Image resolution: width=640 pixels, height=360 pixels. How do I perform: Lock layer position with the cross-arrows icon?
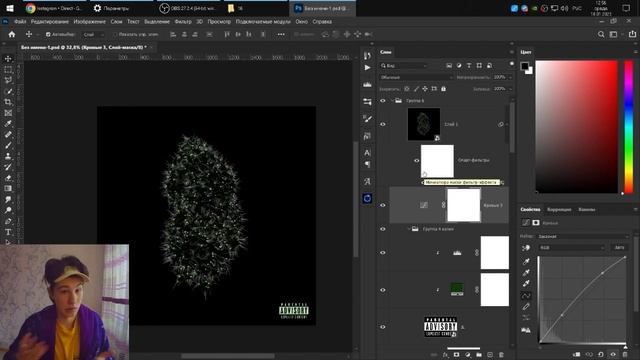tap(425, 89)
